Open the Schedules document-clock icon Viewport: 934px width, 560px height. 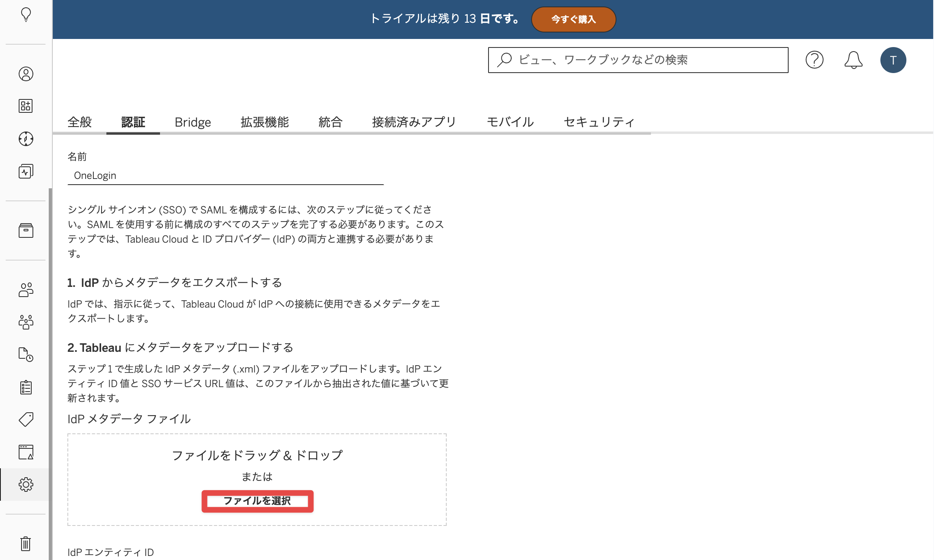pyautogui.click(x=26, y=355)
